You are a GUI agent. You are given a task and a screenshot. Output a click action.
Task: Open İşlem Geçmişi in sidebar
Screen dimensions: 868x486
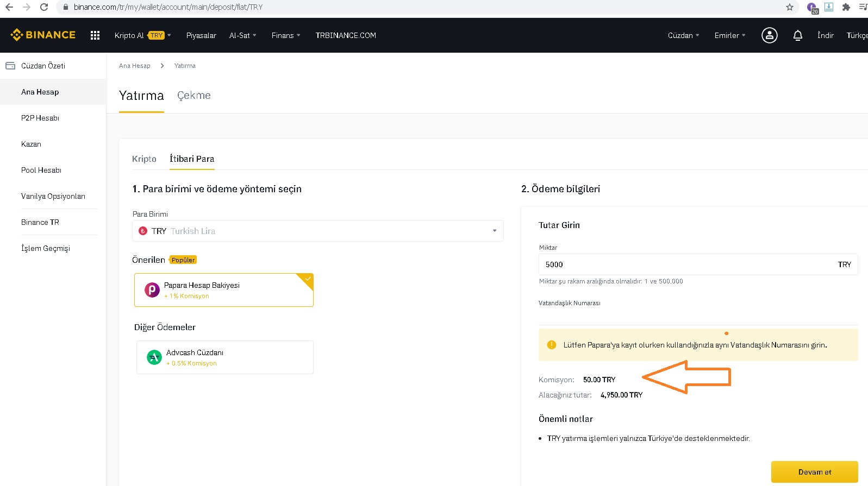click(46, 248)
